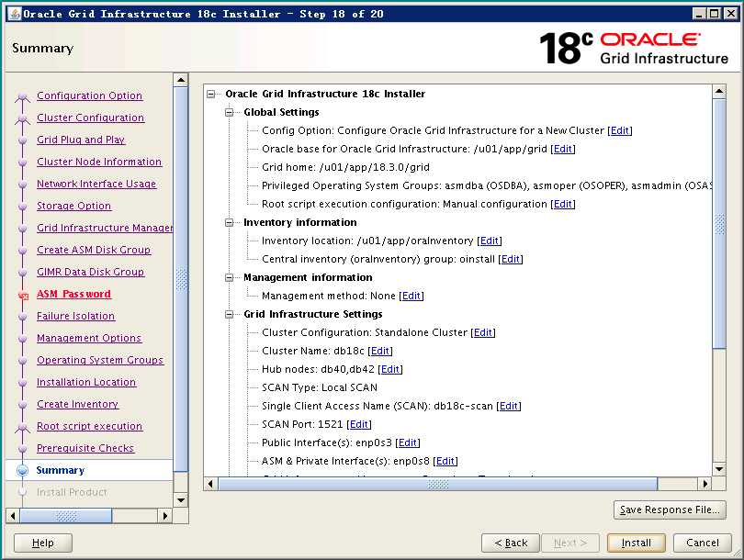Click summary pane scroll right arrow
The image size is (744, 560).
705,484
